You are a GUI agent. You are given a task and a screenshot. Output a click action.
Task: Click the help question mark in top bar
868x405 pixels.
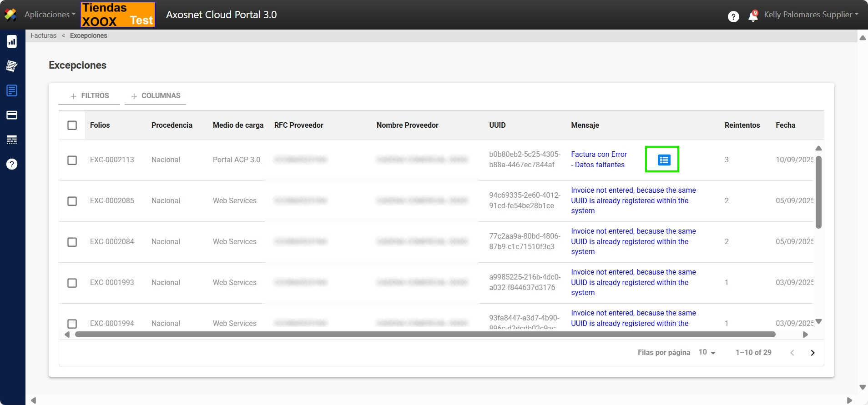pos(733,17)
